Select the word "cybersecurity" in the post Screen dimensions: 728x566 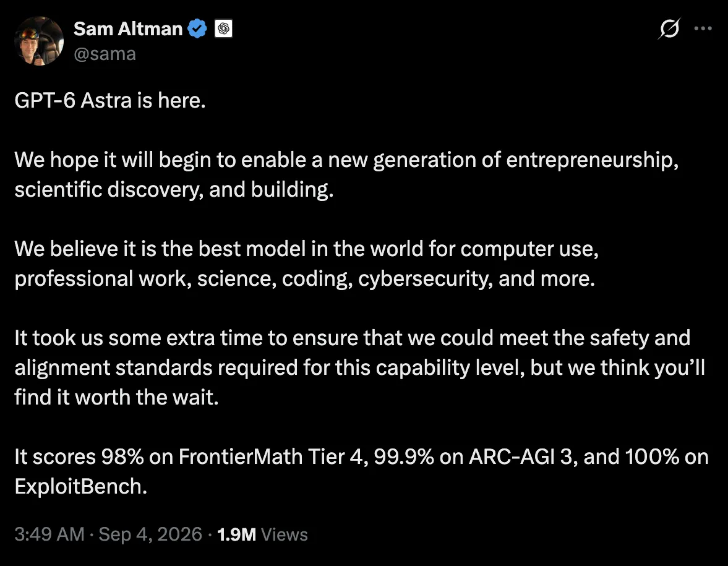(x=422, y=279)
